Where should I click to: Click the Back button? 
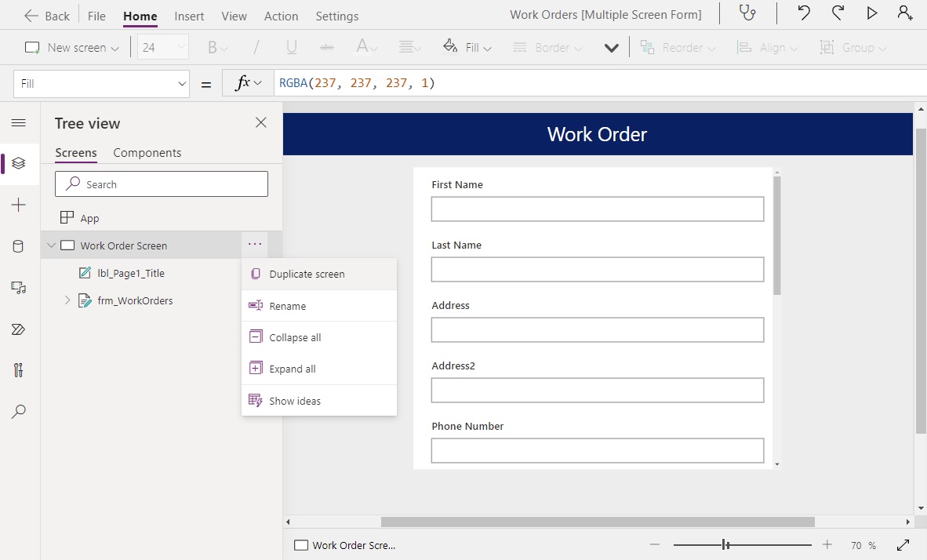point(46,14)
